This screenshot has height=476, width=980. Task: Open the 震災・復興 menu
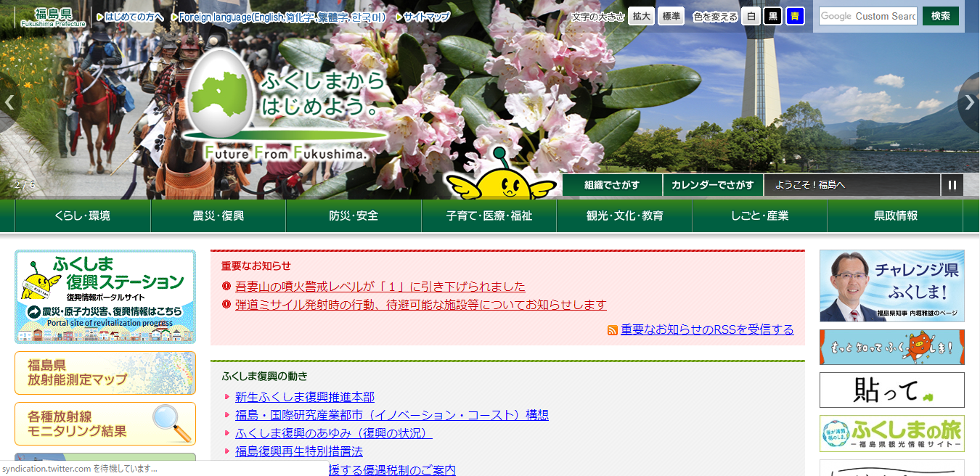[x=219, y=216]
